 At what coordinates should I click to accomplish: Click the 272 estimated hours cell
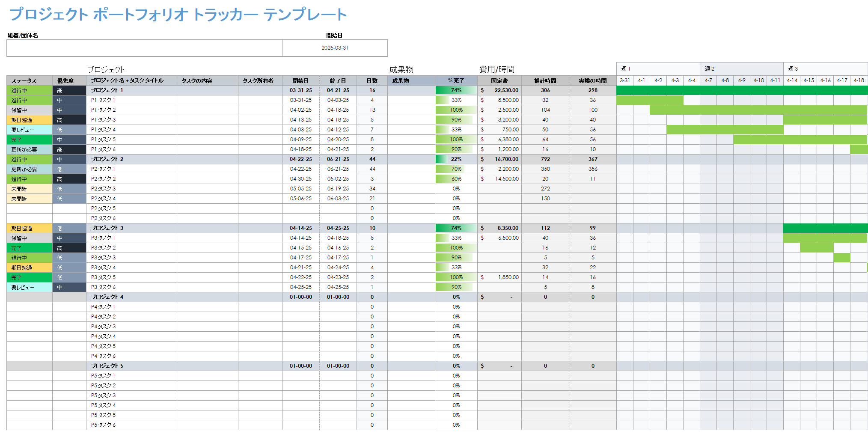(x=545, y=189)
